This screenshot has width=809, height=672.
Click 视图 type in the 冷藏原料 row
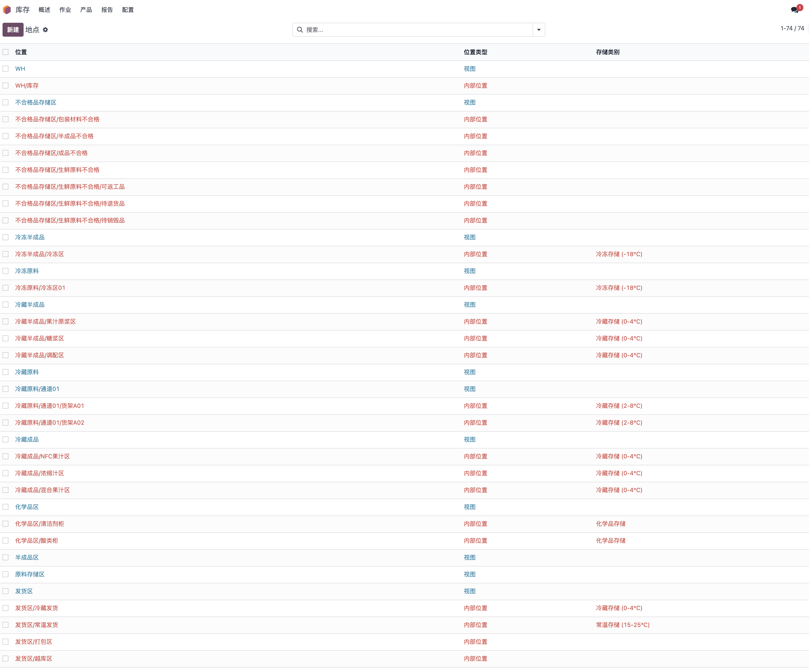tap(470, 372)
